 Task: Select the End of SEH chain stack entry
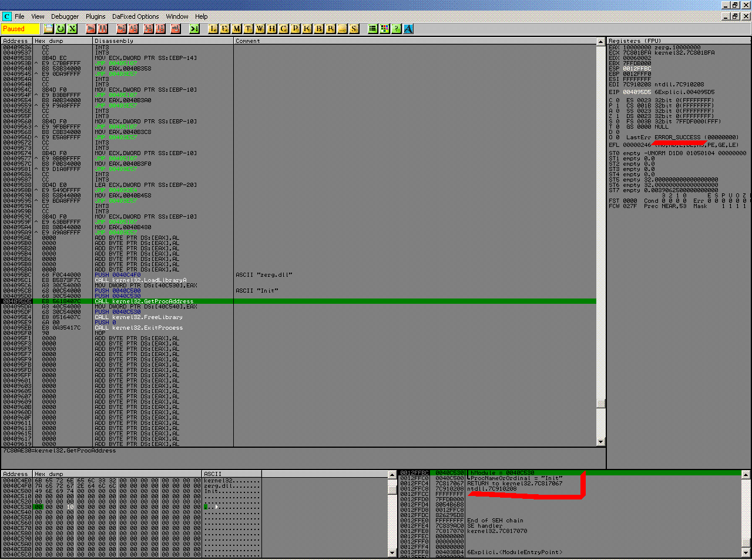point(495,521)
